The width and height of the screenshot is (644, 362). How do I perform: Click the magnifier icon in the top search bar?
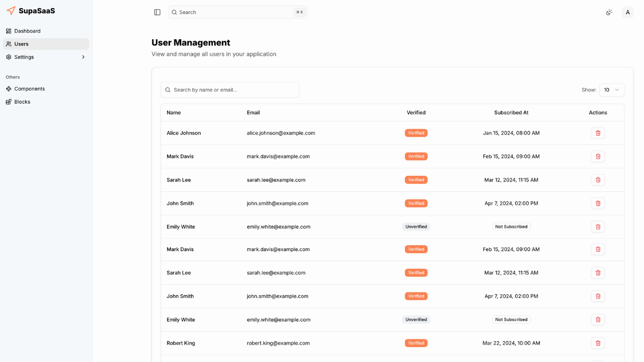coord(174,12)
